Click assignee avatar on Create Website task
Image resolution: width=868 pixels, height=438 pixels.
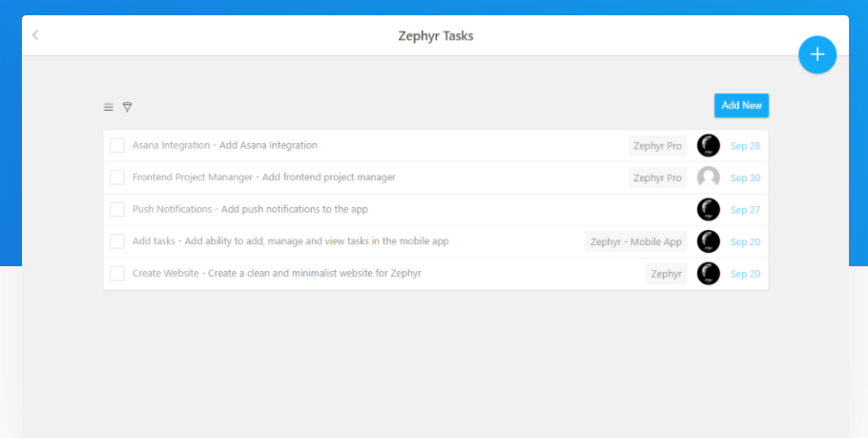(708, 274)
